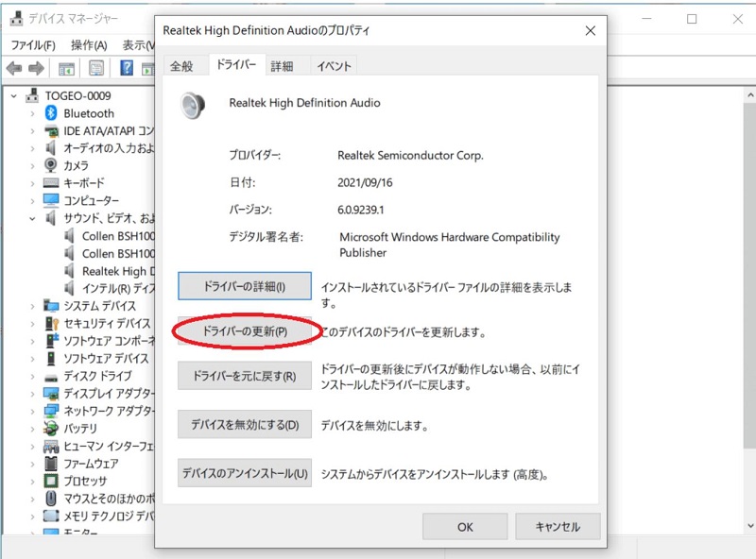
Task: Click the IDE ATA/ATAPI controller icon
Action: click(x=51, y=131)
